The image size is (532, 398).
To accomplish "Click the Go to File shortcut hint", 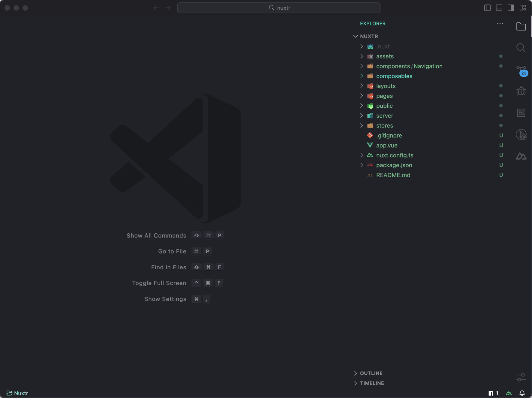I will (x=185, y=251).
